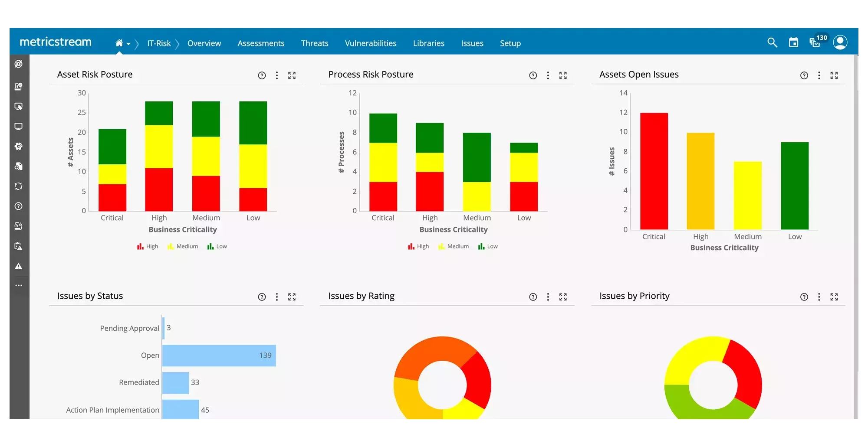Go to the Overview tab
The height and width of the screenshot is (447, 868).
coord(204,43)
